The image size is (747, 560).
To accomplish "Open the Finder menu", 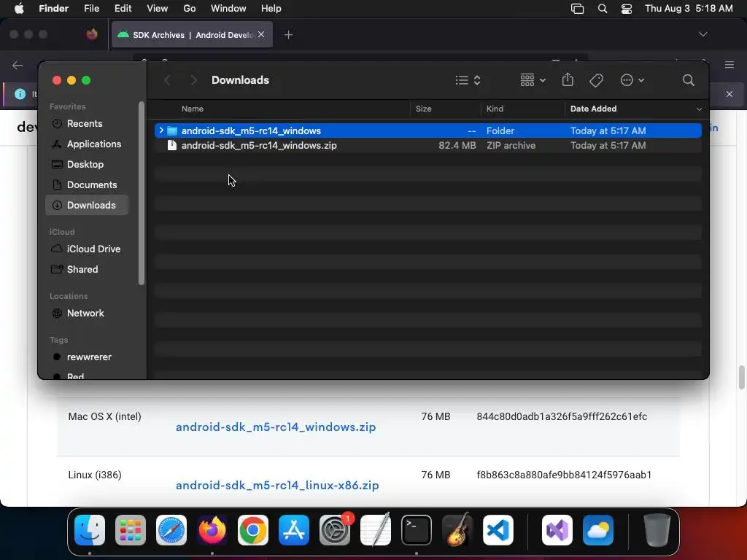I will click(x=53, y=9).
